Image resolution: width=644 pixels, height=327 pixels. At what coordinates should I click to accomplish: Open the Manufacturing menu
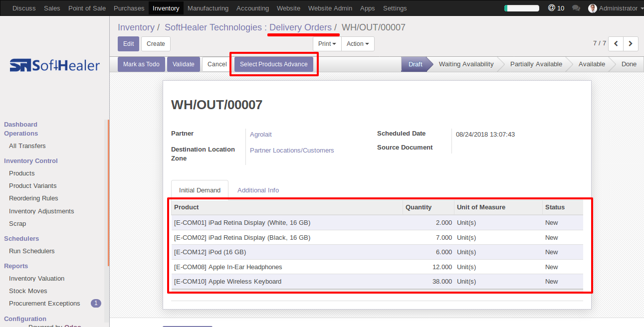point(208,8)
